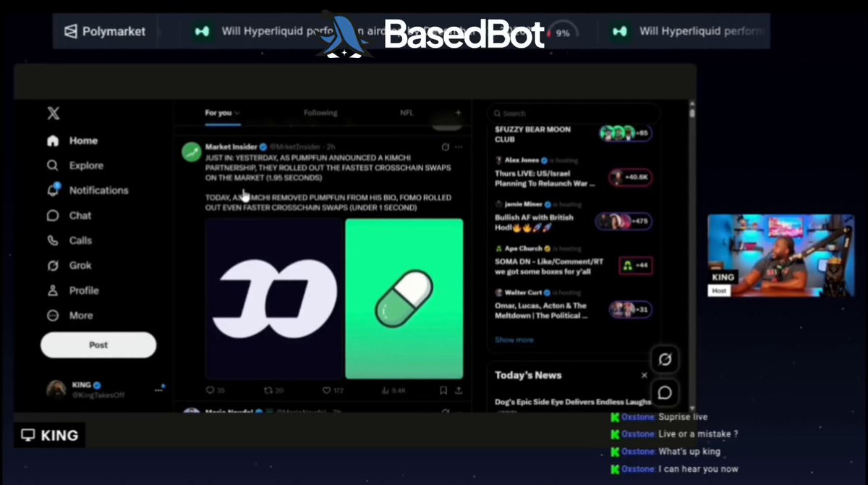Switch to the Following tab
Screen dimensions: 868x485
tap(320, 113)
